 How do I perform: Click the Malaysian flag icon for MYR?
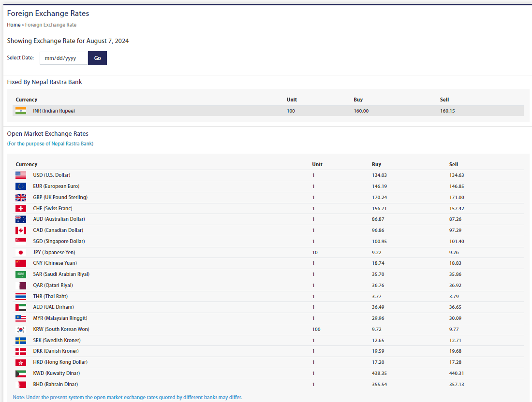(21, 318)
